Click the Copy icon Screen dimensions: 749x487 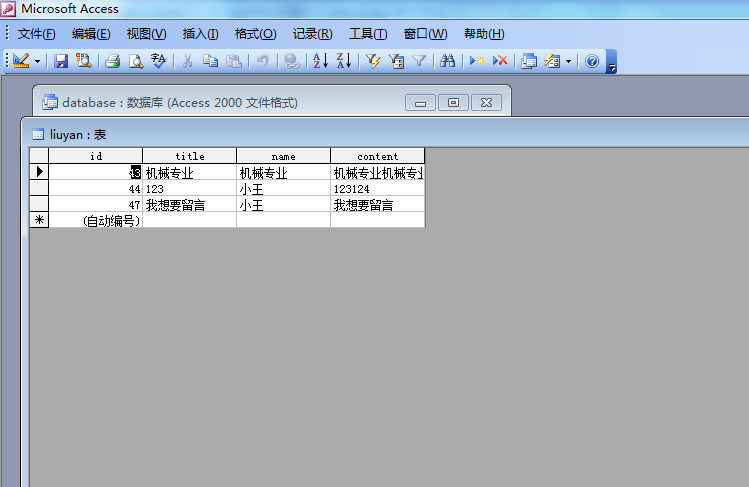point(211,61)
